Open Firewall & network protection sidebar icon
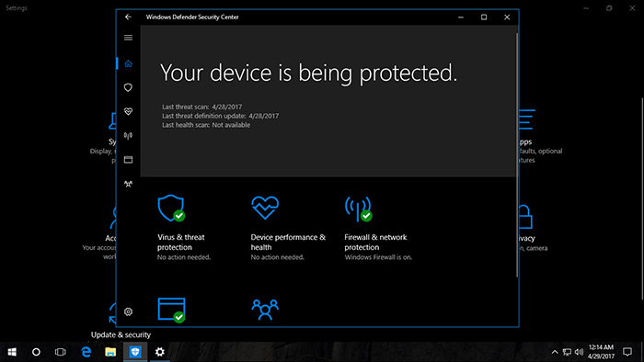 pyautogui.click(x=128, y=135)
